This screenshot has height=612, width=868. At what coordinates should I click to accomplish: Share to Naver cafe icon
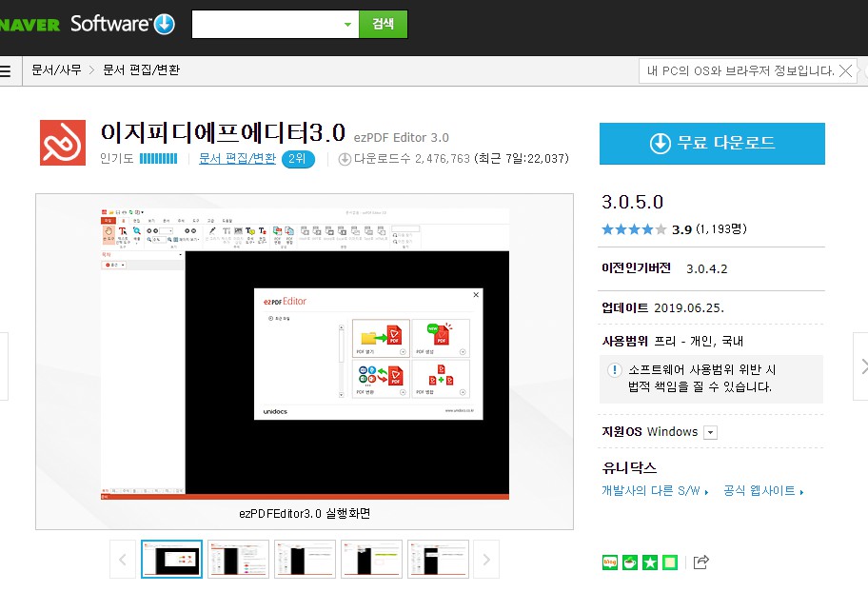630,563
